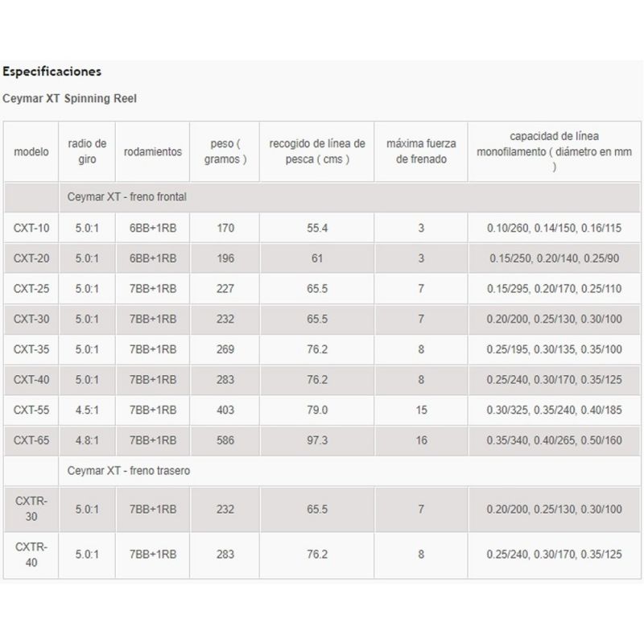Click the 586 grams weight cell
The height and width of the screenshot is (644, 644).
pyautogui.click(x=225, y=440)
